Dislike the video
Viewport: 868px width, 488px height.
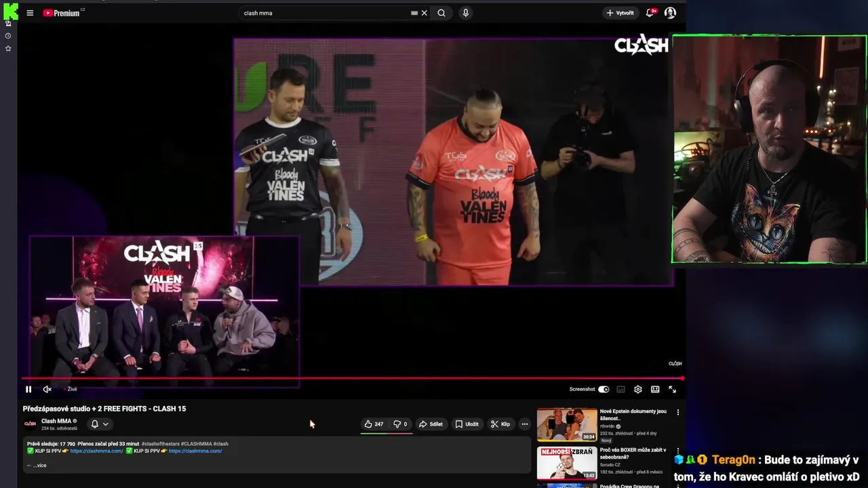pos(400,424)
